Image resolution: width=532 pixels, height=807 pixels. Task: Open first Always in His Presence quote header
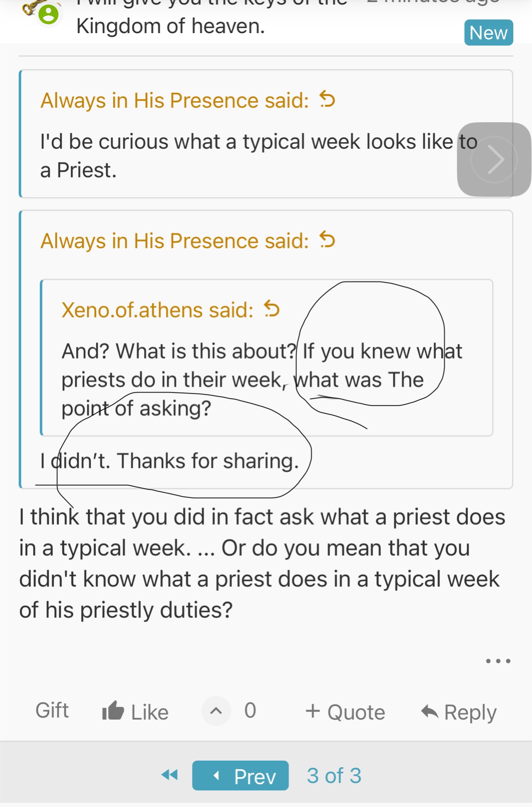(174, 101)
